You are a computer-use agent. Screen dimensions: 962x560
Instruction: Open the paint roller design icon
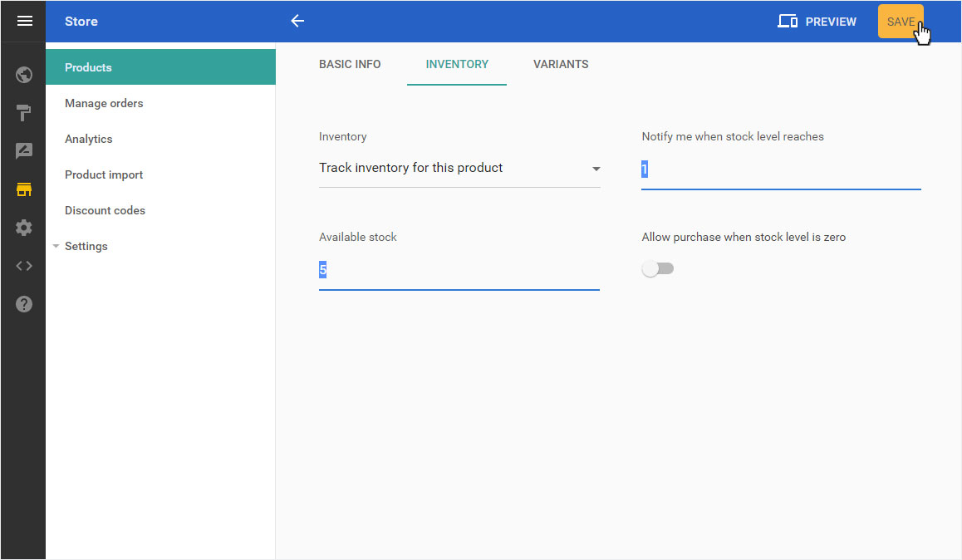pos(24,113)
